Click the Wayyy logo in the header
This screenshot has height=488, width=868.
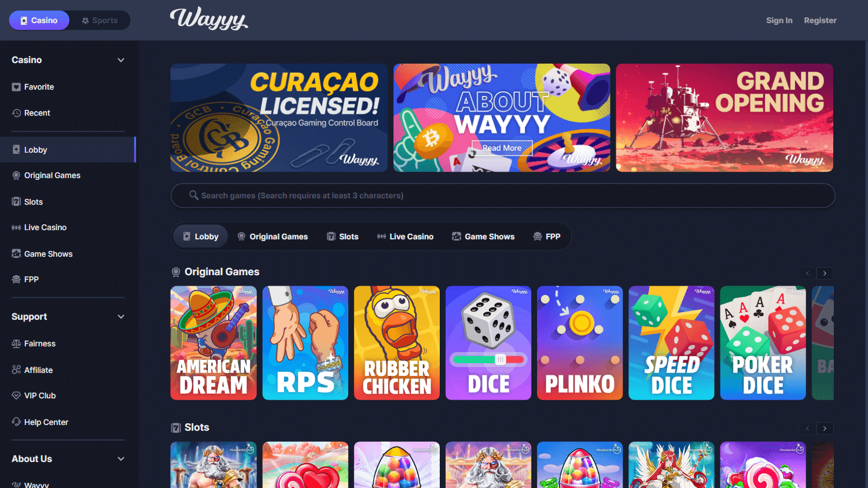[x=209, y=19]
